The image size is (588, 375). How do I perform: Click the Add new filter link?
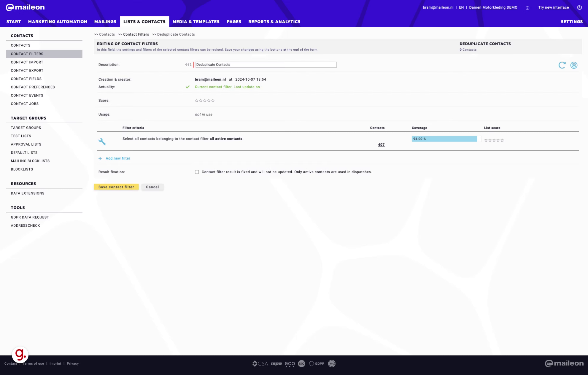(x=118, y=158)
